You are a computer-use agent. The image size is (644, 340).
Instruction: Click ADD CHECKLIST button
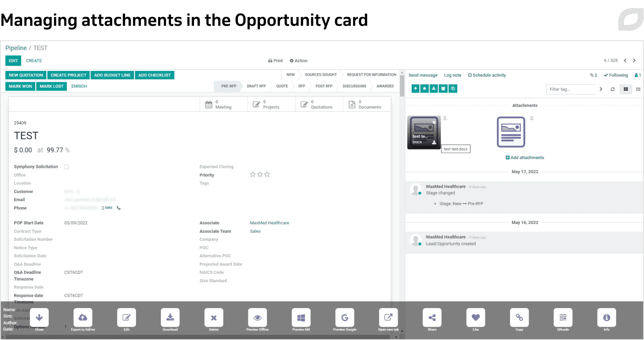155,75
